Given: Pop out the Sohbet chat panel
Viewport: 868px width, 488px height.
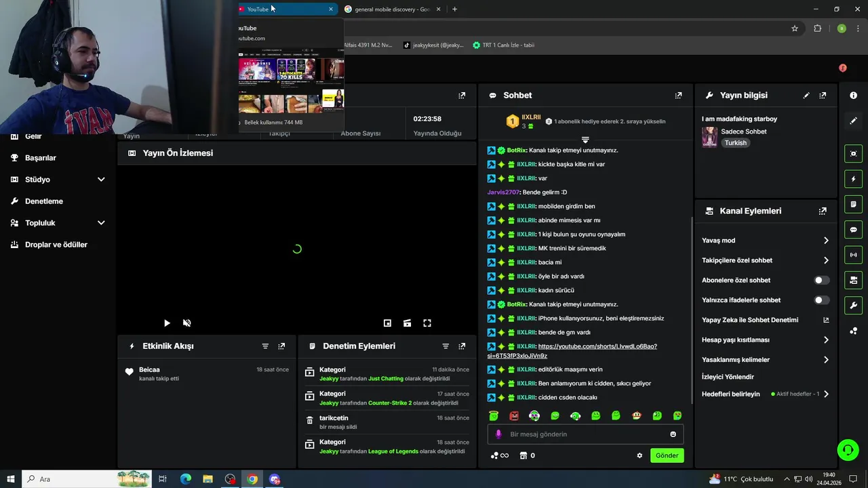Looking at the screenshot, I should coord(678,96).
